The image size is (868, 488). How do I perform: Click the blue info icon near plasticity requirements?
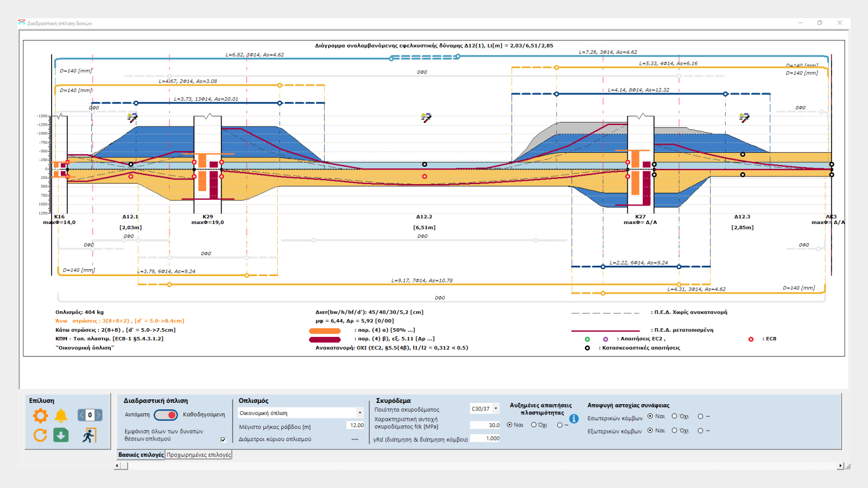pos(573,419)
